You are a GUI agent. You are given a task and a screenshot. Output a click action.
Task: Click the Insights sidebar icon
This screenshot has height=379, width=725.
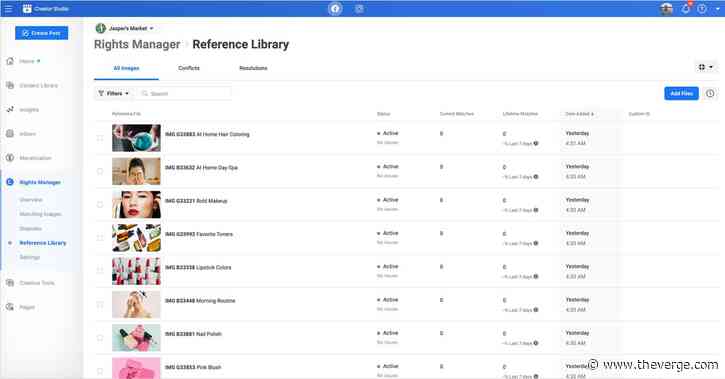pyautogui.click(x=10, y=110)
